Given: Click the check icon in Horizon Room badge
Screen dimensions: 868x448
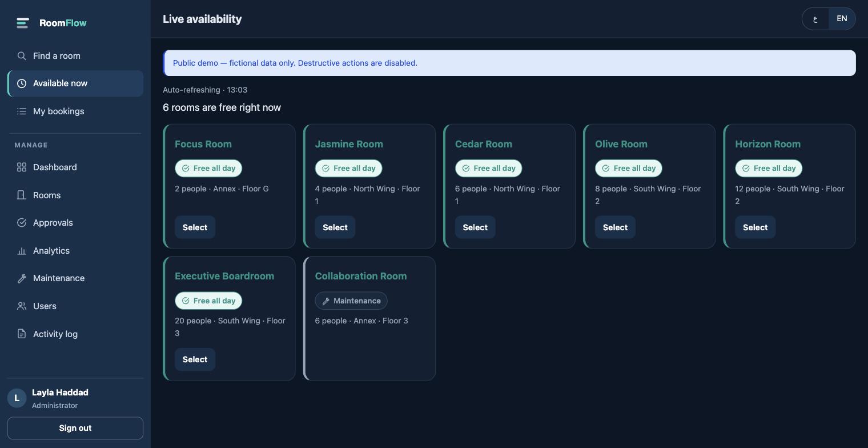Looking at the screenshot, I should click(746, 169).
